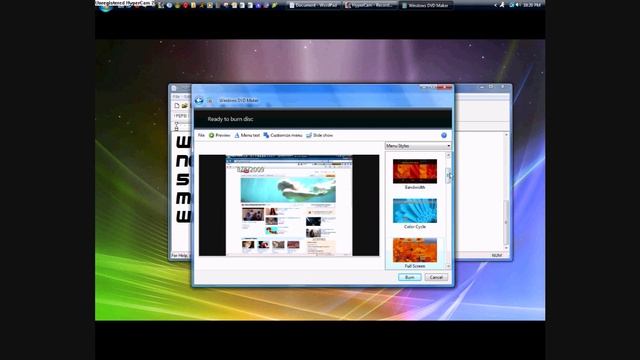Open the Slide show settings
Screen dimensions: 640x360
(x=320, y=135)
